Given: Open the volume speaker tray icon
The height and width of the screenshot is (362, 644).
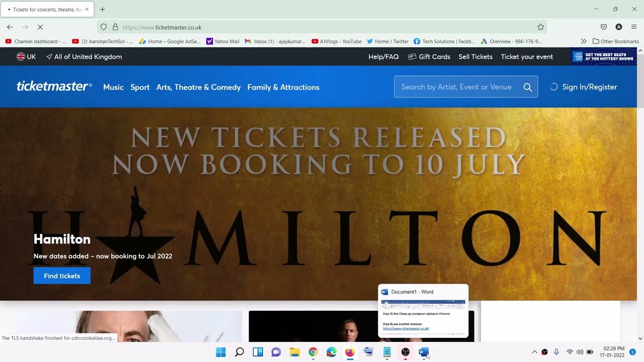Looking at the screenshot, I should tap(580, 352).
